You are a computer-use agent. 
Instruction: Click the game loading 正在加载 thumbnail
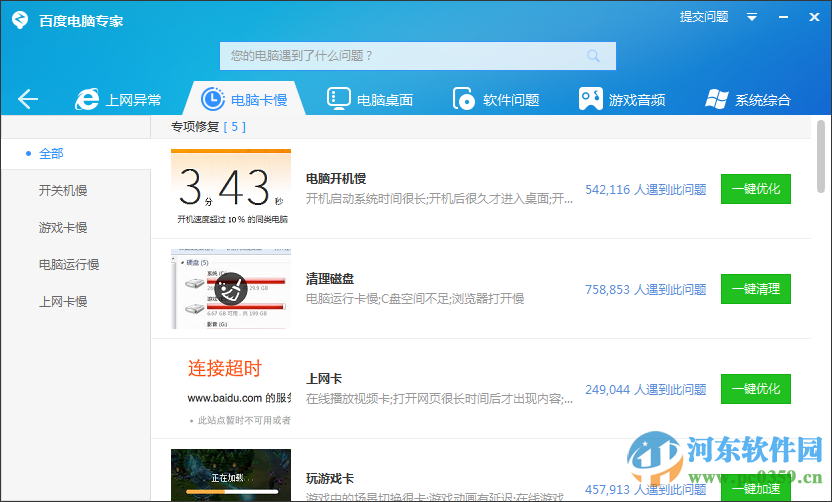tap(231, 475)
